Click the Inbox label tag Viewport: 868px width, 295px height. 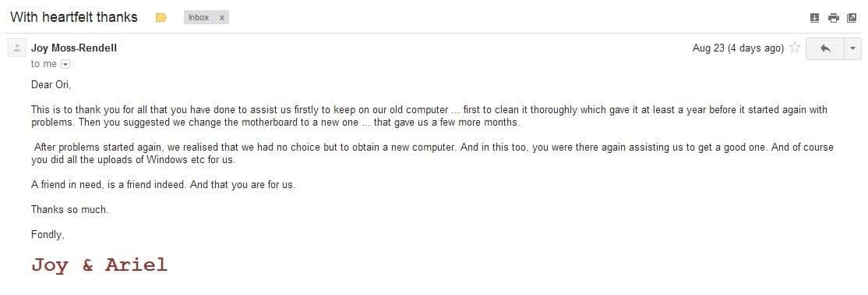tap(199, 18)
